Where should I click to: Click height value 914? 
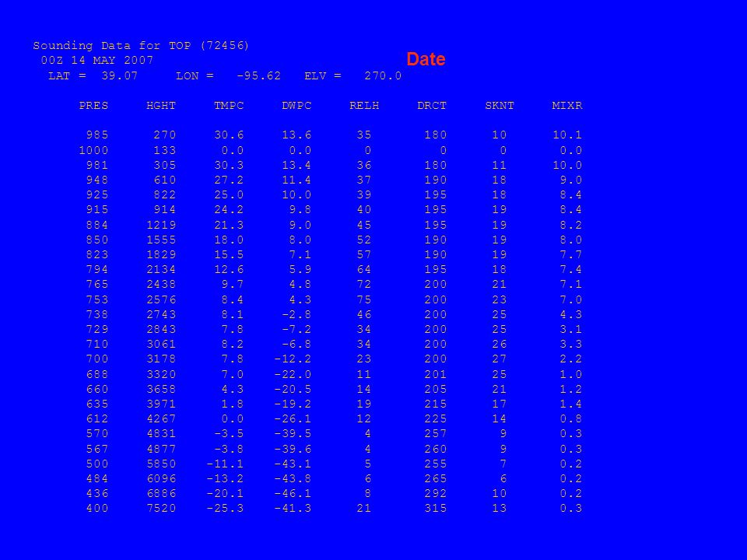(x=165, y=209)
